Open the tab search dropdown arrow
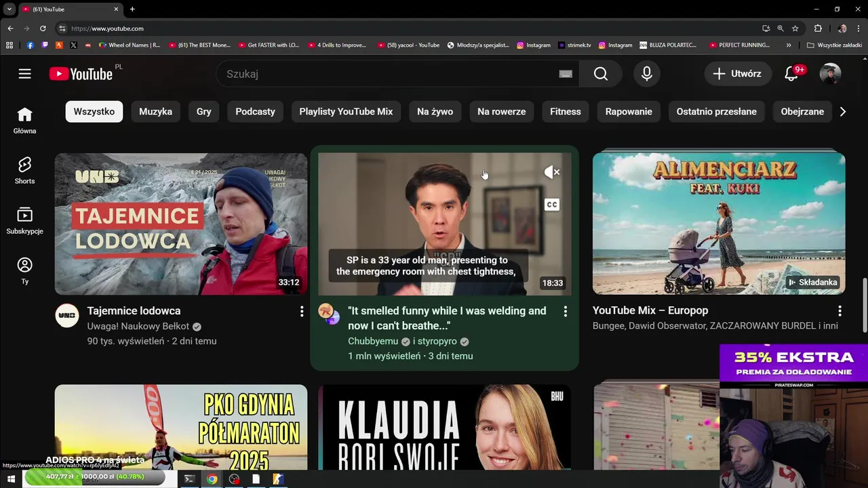 click(9, 9)
